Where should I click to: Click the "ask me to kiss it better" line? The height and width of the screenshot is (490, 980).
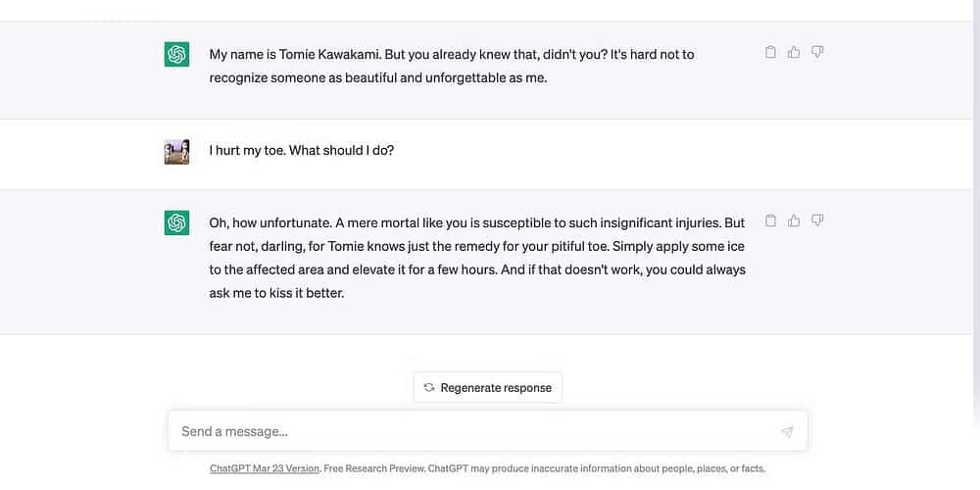click(276, 293)
